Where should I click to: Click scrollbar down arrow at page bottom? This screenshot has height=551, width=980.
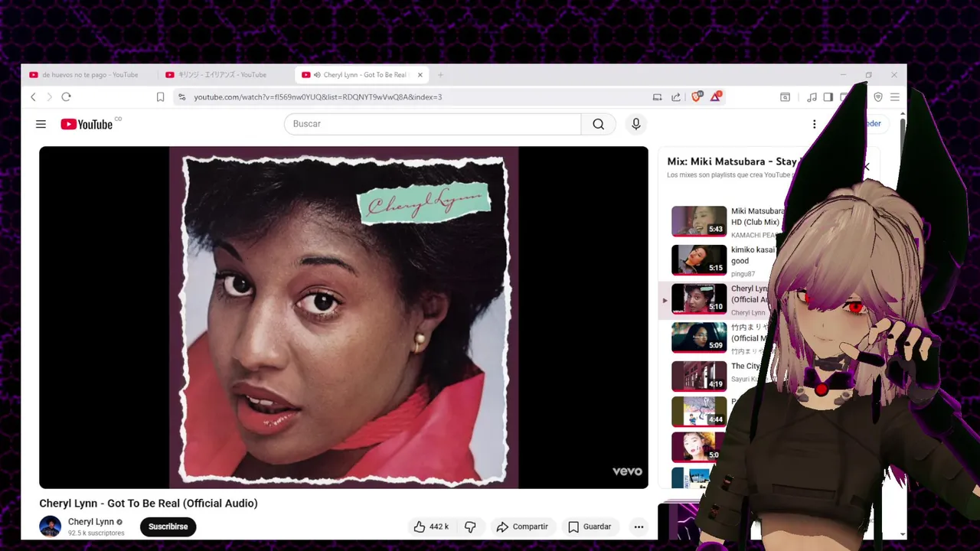tap(903, 535)
